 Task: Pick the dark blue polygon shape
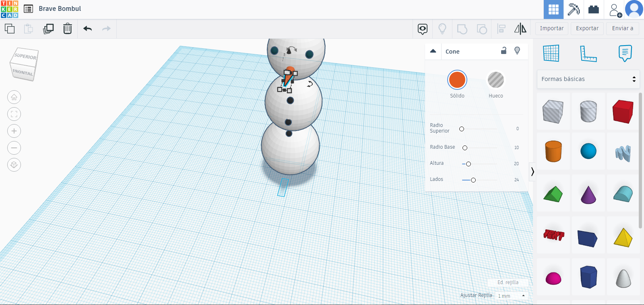click(x=588, y=277)
